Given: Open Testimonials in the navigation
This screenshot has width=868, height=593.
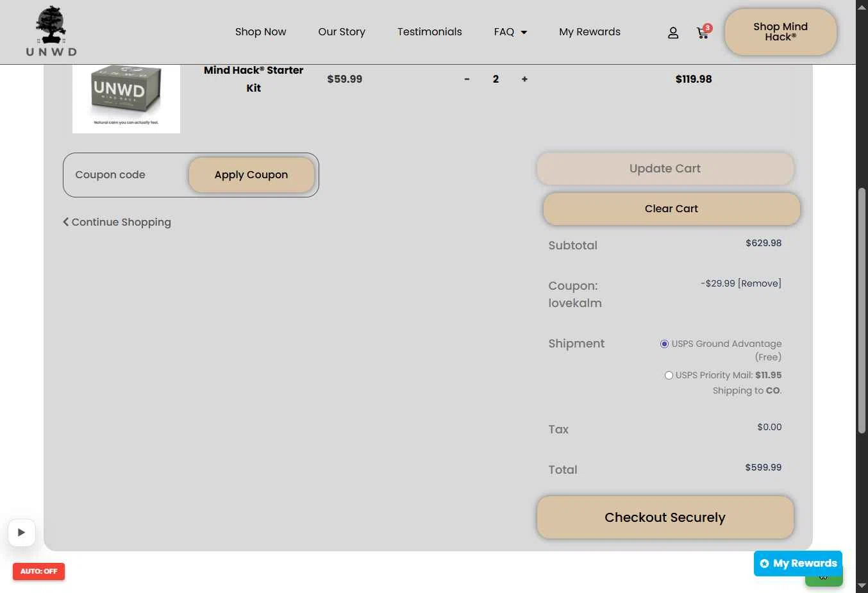Looking at the screenshot, I should tap(430, 32).
